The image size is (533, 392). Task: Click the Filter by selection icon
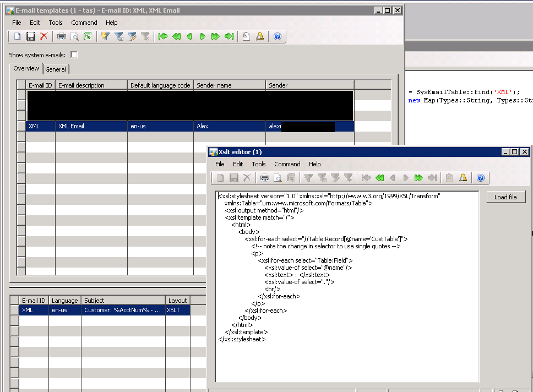[105, 36]
